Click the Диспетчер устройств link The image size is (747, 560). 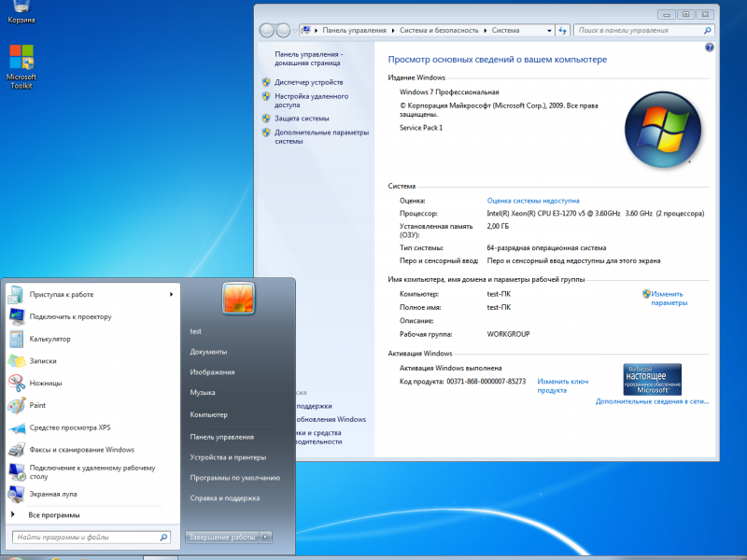tap(308, 82)
